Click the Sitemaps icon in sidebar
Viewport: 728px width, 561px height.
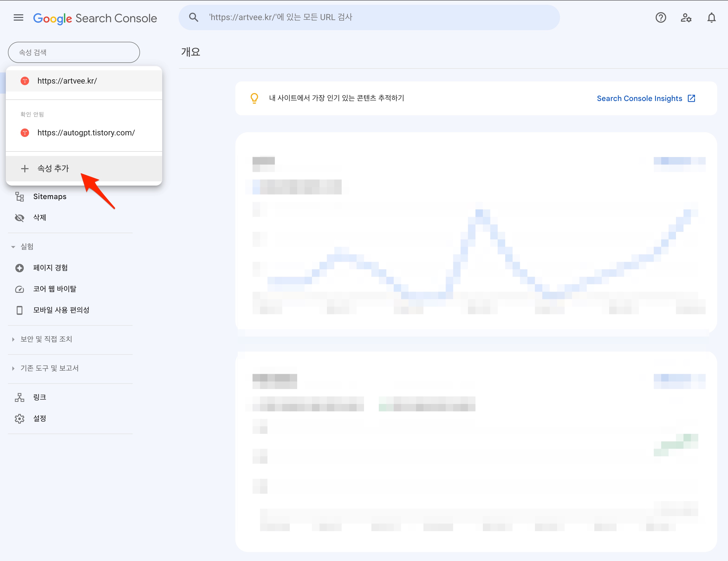[x=20, y=197]
